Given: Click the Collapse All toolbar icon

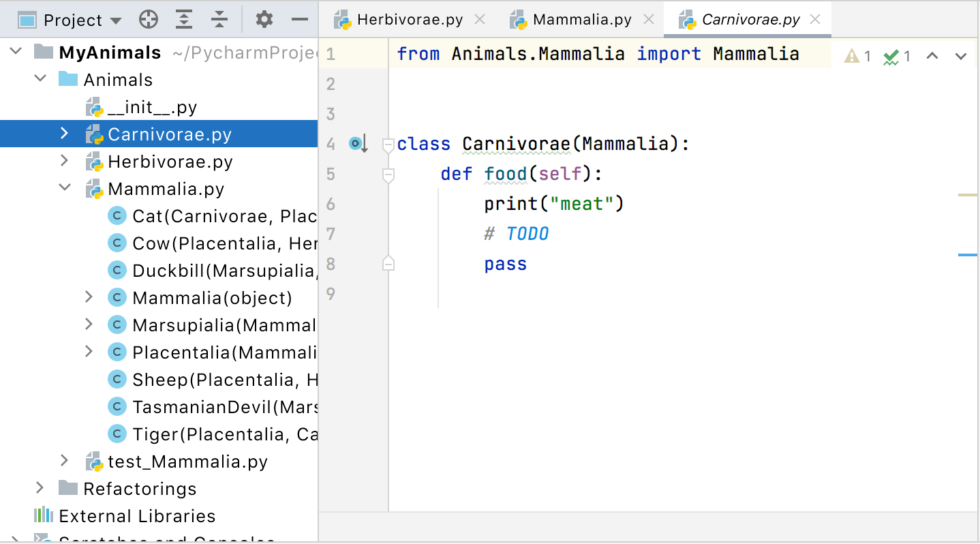Looking at the screenshot, I should [x=219, y=20].
